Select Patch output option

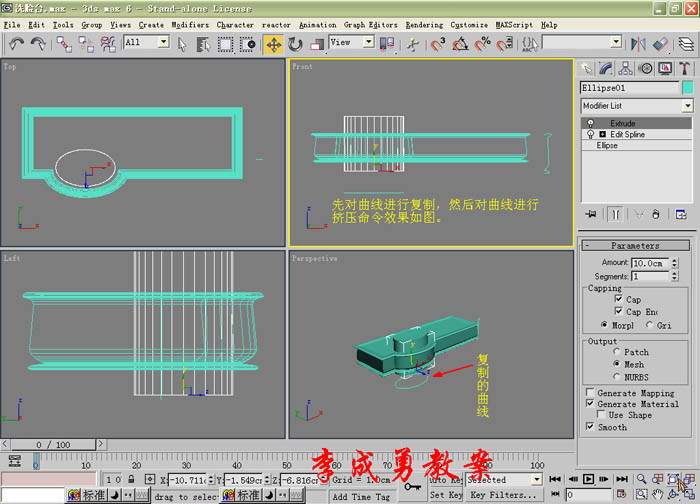pyautogui.click(x=617, y=351)
